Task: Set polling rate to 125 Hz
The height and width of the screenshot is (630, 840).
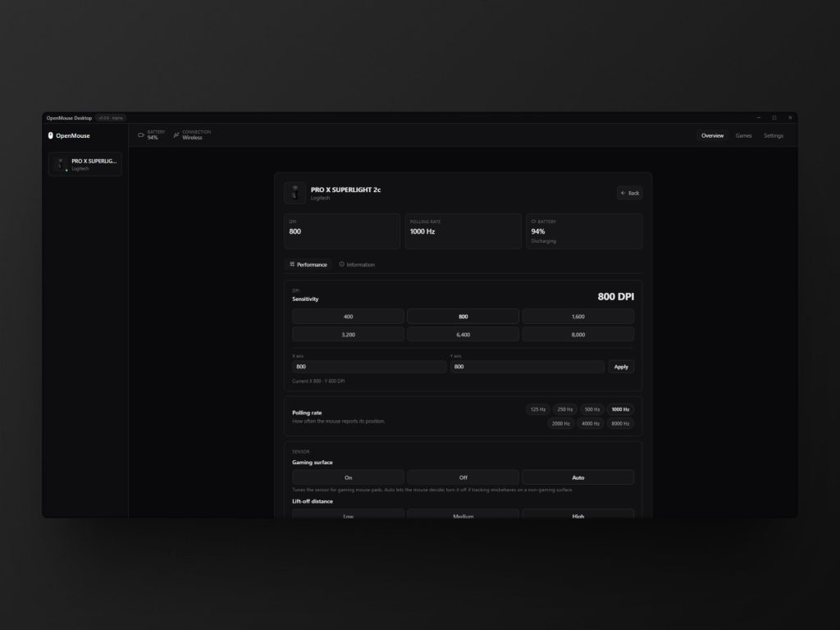Action: pos(538,409)
